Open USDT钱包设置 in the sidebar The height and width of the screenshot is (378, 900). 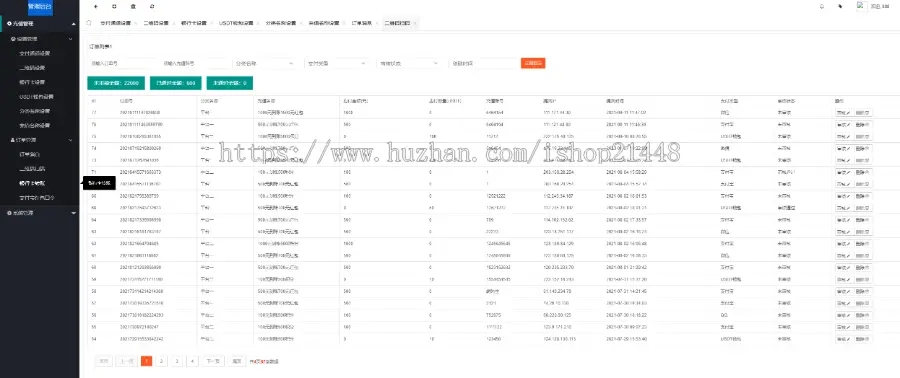[36, 97]
